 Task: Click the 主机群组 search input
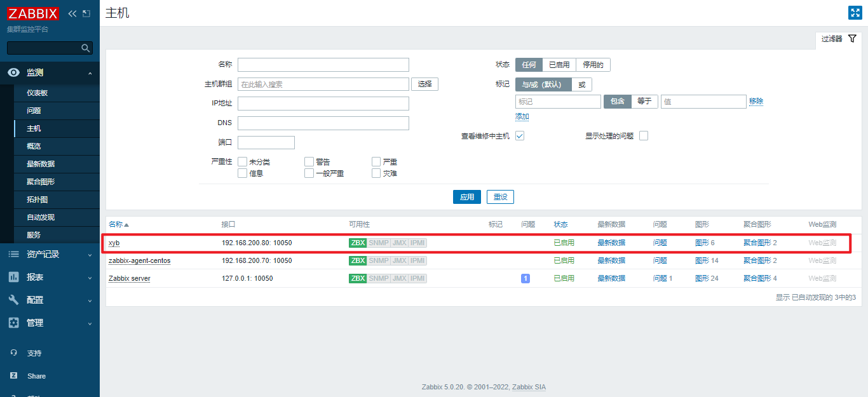point(323,84)
